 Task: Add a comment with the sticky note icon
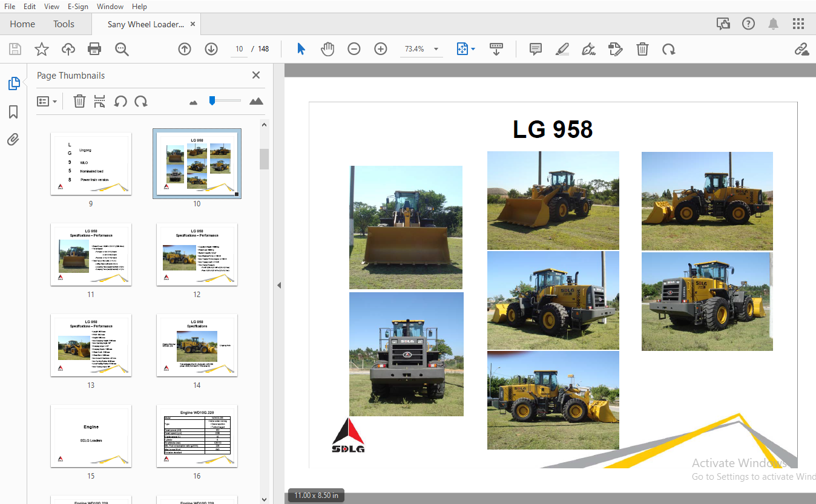pyautogui.click(x=535, y=49)
